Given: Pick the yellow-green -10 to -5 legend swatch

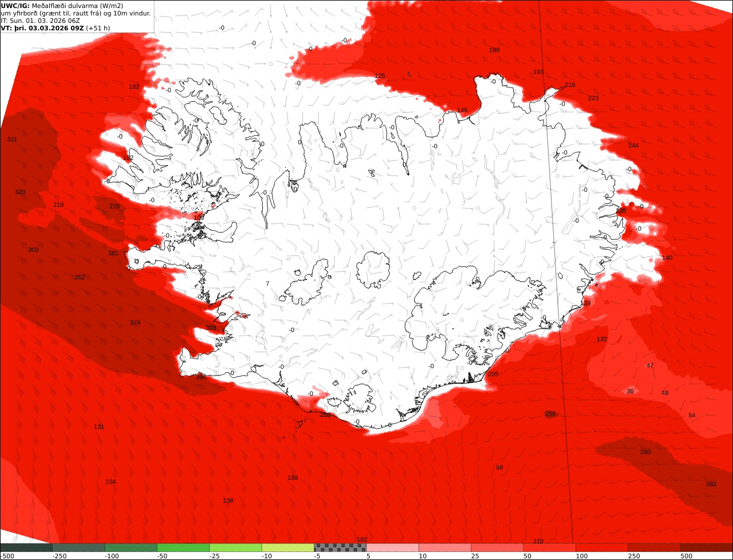Looking at the screenshot, I should click(287, 547).
